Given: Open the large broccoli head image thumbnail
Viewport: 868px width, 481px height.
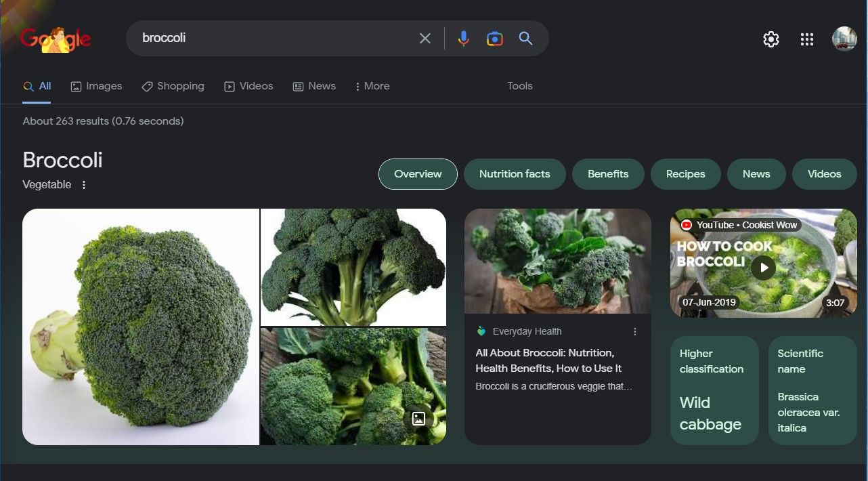Looking at the screenshot, I should 140,327.
